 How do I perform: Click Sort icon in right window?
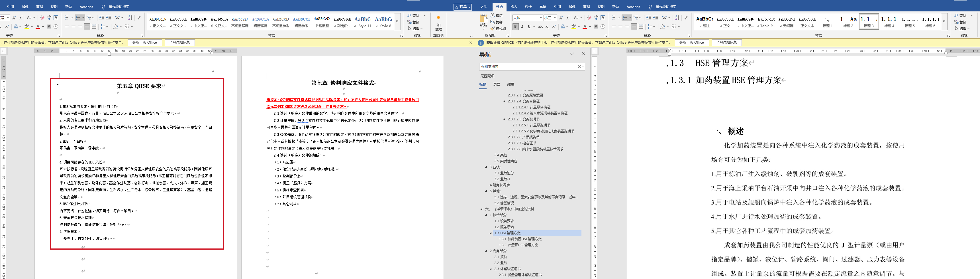point(677,17)
